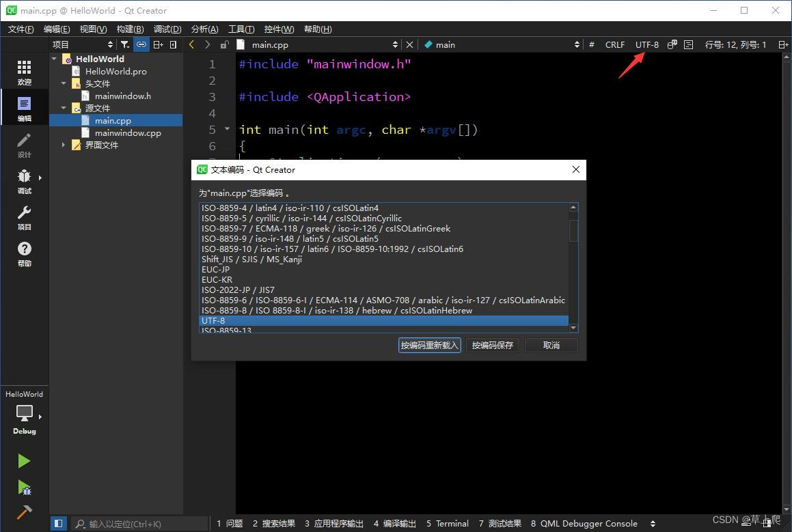Open the Design (设计) mode
This screenshot has height=532, width=792.
[24, 145]
